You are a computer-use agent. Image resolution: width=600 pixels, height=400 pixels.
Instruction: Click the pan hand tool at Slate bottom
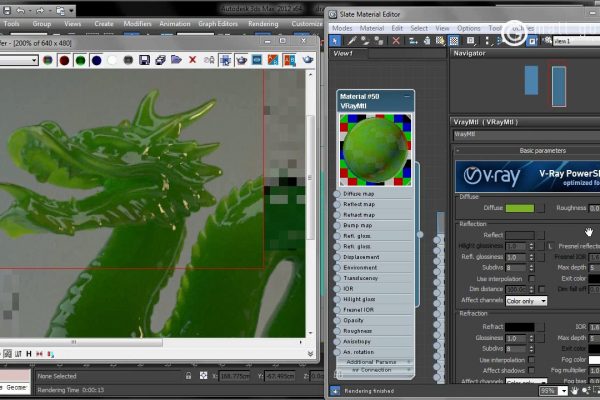(x=574, y=391)
